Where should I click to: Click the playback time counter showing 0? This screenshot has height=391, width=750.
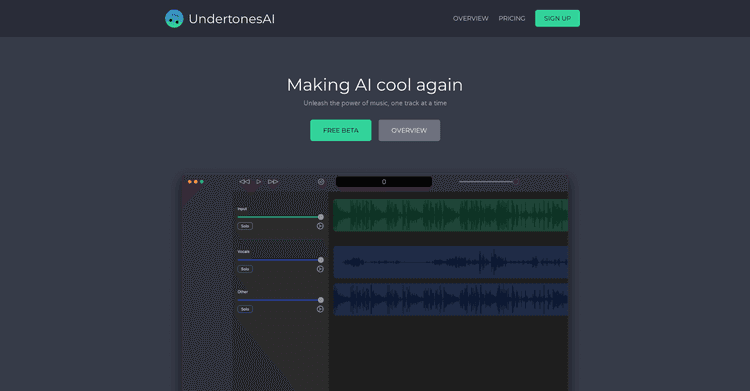[x=384, y=182]
